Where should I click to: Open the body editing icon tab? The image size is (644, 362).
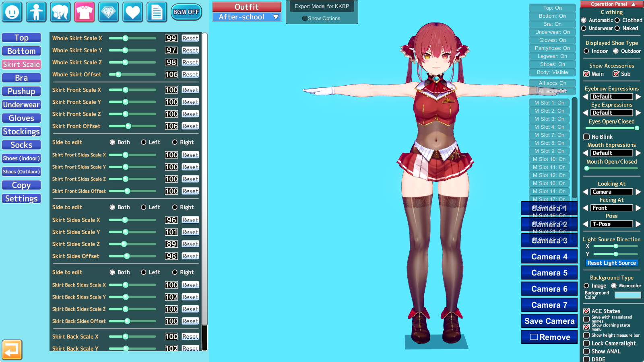point(36,12)
